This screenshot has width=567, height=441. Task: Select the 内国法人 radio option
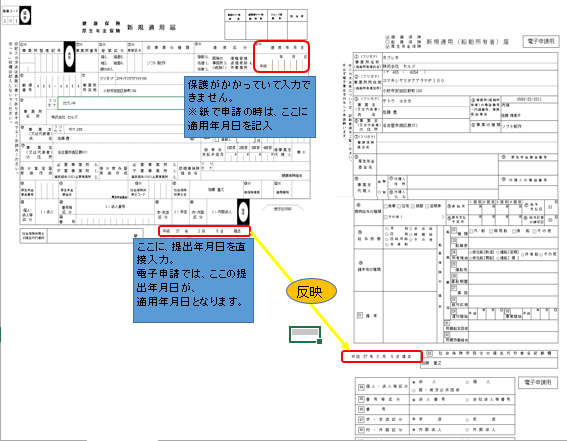[414, 430]
